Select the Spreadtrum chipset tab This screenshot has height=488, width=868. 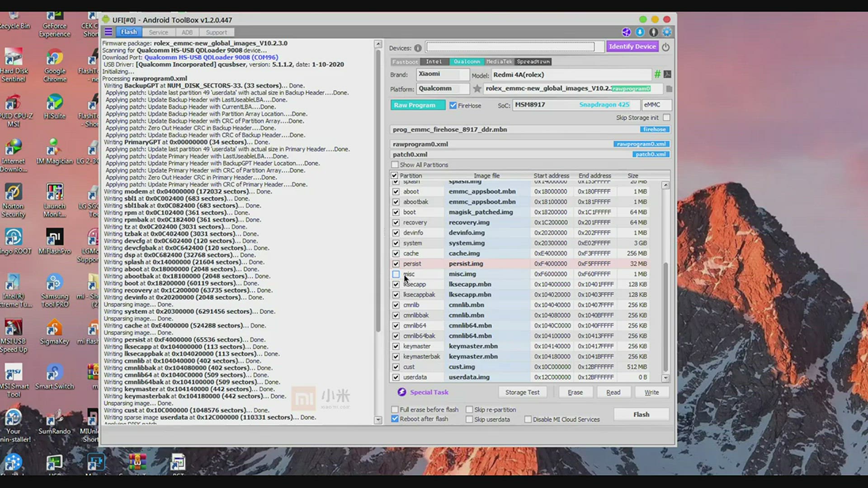[x=533, y=61]
